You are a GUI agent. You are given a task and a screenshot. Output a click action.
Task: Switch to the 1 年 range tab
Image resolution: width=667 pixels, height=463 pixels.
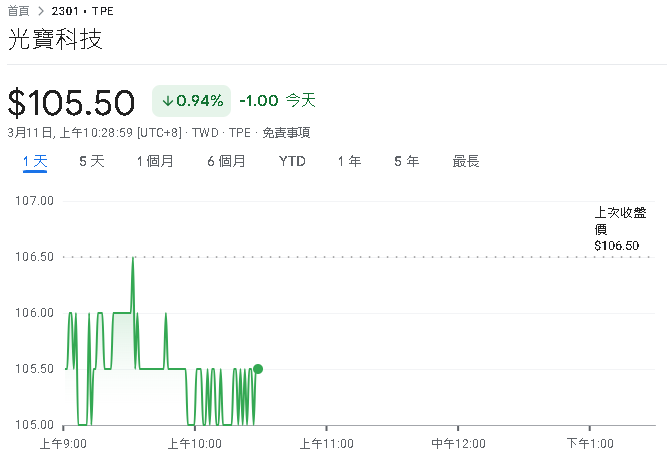pos(350,161)
